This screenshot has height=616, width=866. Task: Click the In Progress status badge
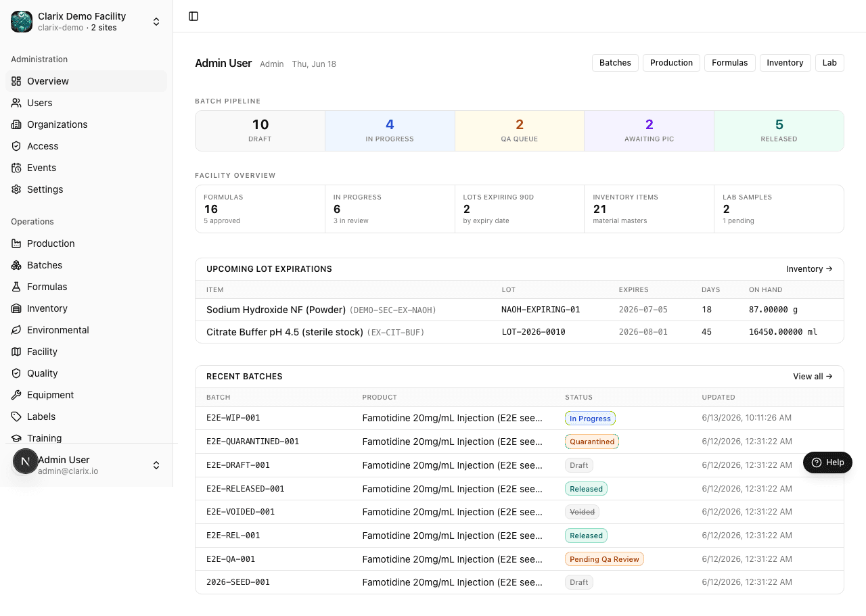(x=590, y=419)
